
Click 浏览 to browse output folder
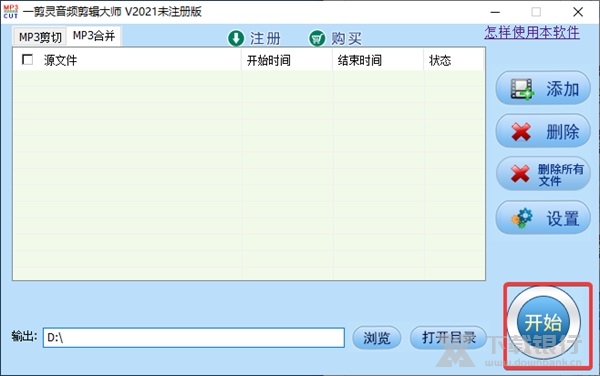(x=377, y=338)
